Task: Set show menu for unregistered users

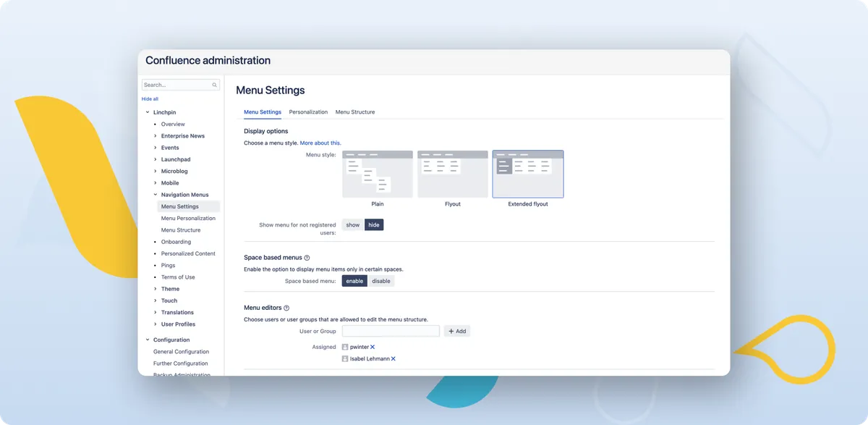Action: (x=353, y=224)
